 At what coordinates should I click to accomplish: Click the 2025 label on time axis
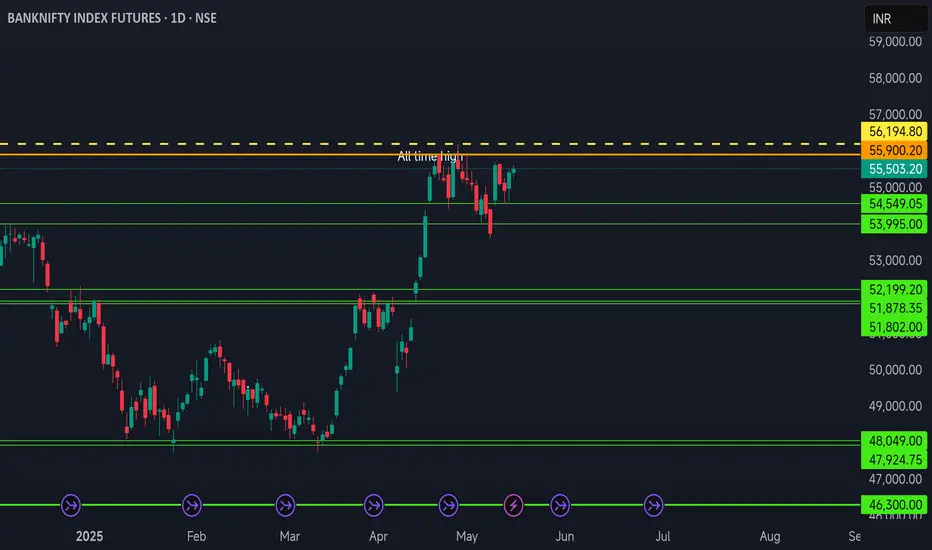(x=89, y=536)
